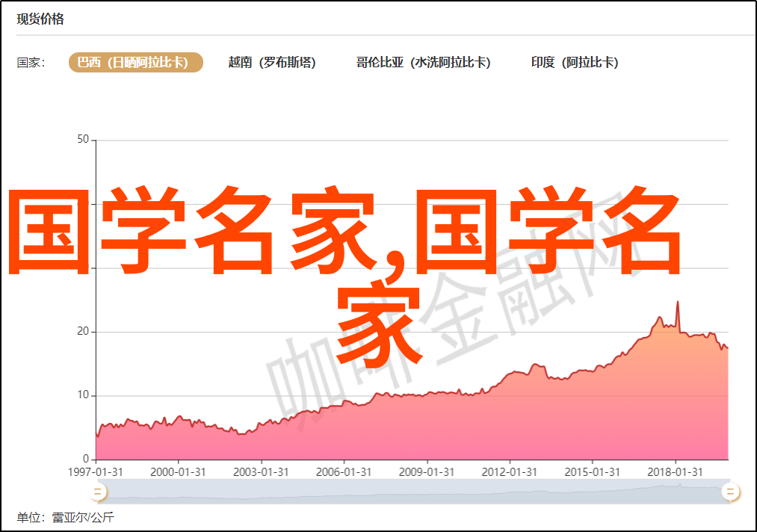The height and width of the screenshot is (532, 757).
Task: Click the right range slider handle
Action: click(x=730, y=491)
